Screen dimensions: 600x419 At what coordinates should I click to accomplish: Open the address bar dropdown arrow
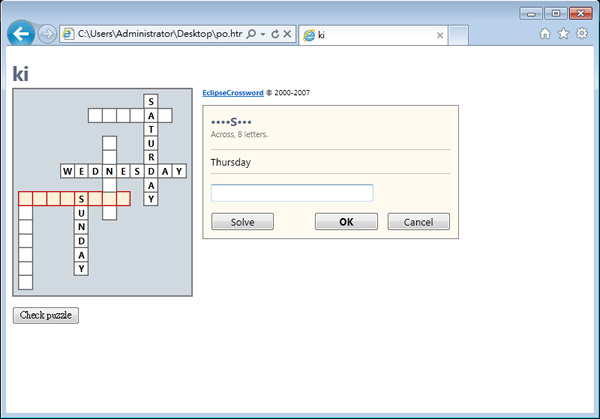263,34
